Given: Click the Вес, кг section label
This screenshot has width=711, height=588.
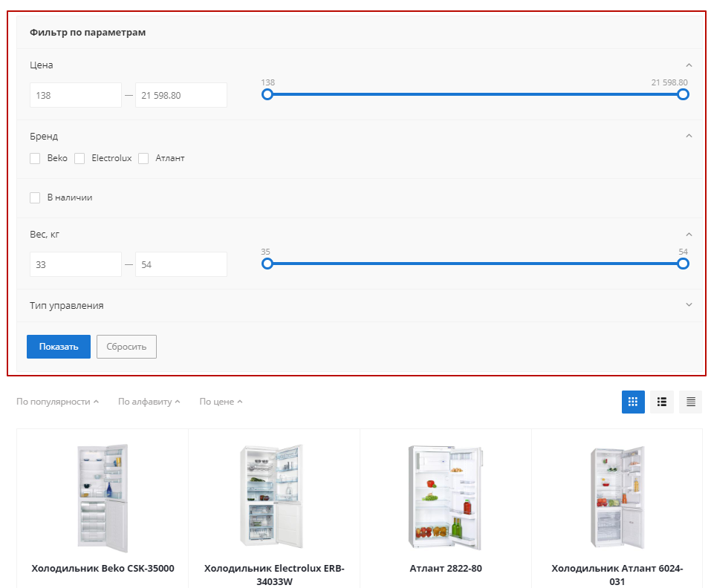Looking at the screenshot, I should (45, 234).
